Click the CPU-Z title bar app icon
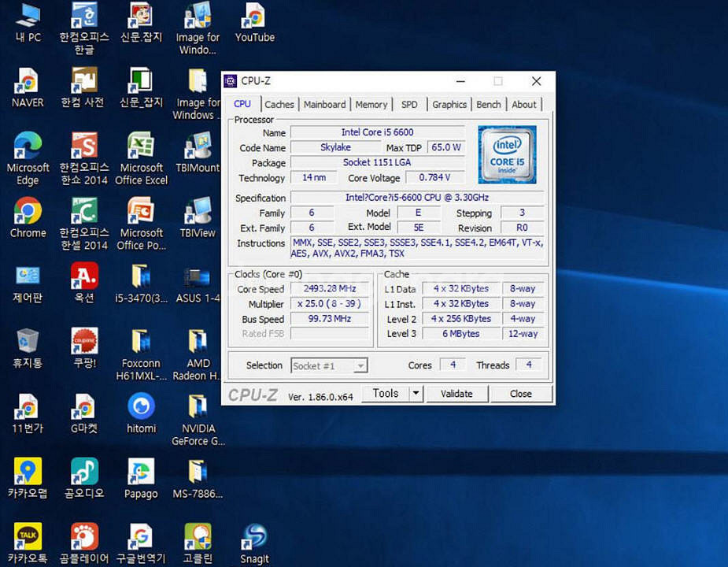728x567 pixels. point(231,81)
